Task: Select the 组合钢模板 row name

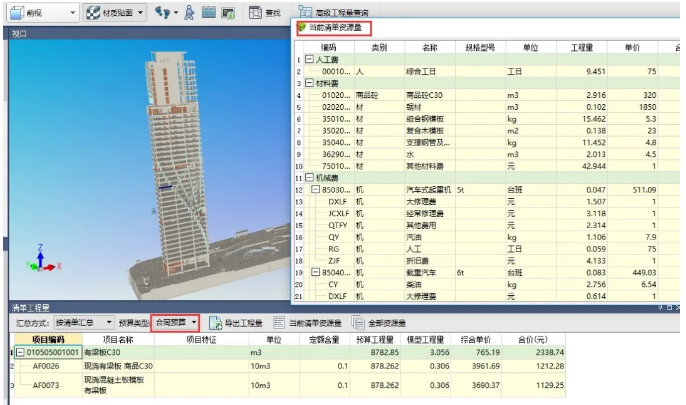Action: [x=430, y=119]
